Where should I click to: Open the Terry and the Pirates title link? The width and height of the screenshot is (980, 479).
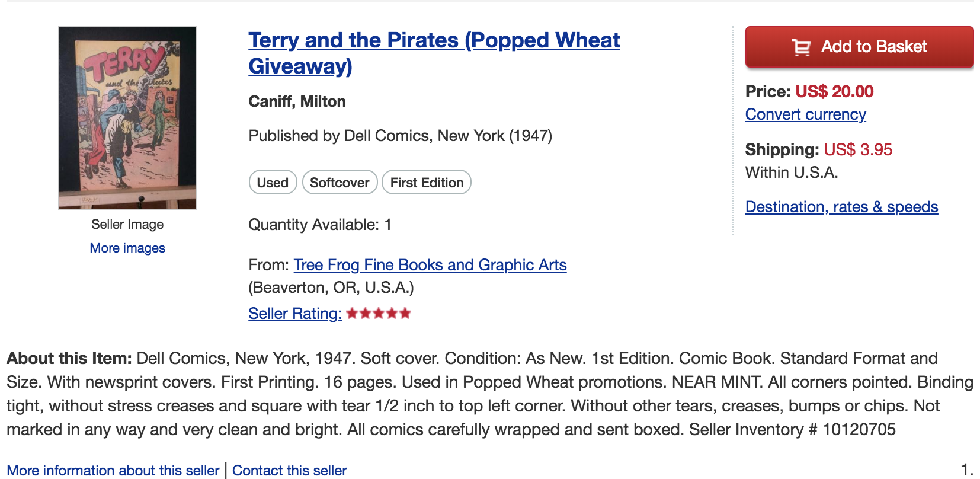(434, 53)
